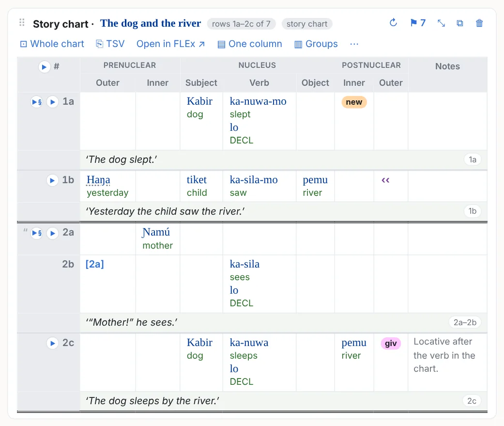Click the translation '"Mother!" he sees.'

tap(131, 322)
